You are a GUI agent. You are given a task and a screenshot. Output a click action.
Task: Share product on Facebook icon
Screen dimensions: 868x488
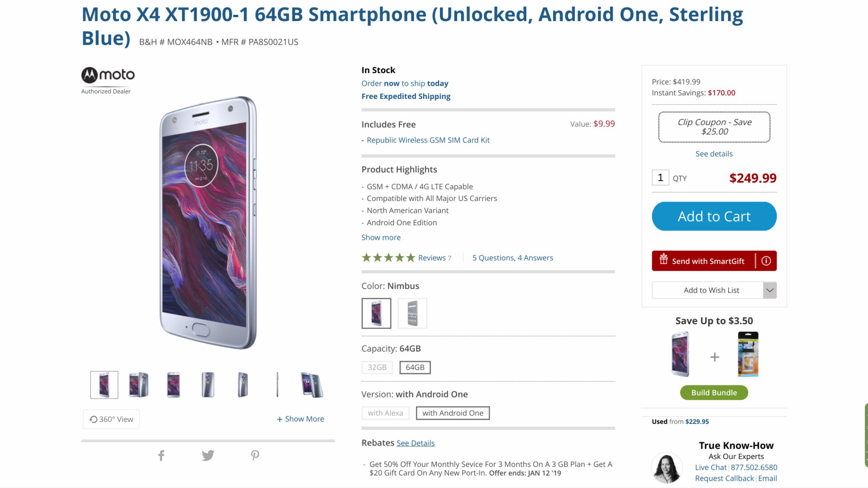point(161,455)
